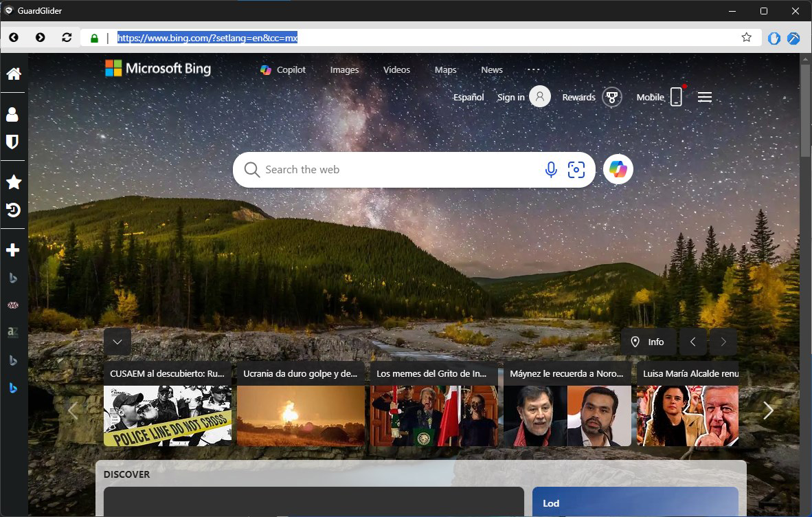Open the Copilot tab in Bing header
Viewport: 812px width, 517px height.
tap(283, 70)
